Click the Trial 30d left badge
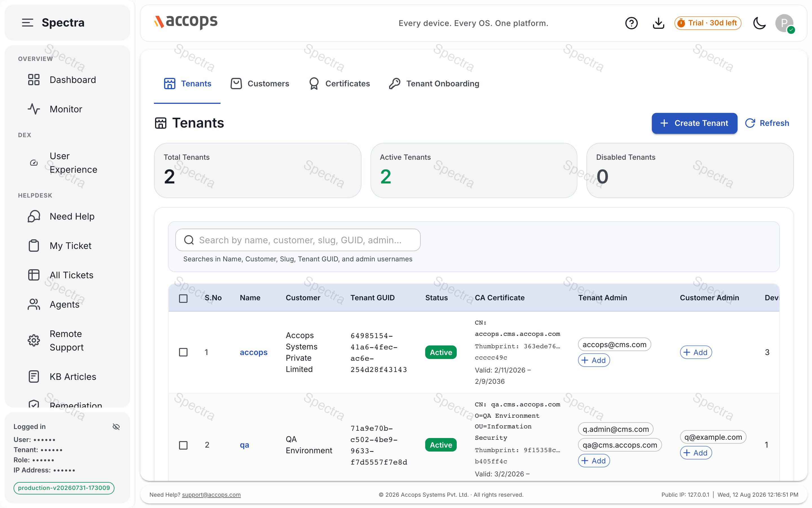Viewport: 812px width, 508px height. (707, 23)
